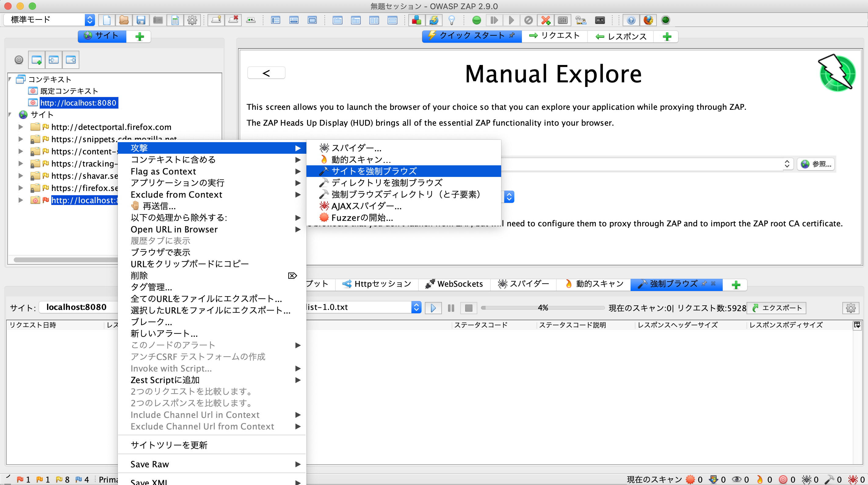868x485 pixels.
Task: Expand the http://localhost site tree node
Action: [20, 200]
